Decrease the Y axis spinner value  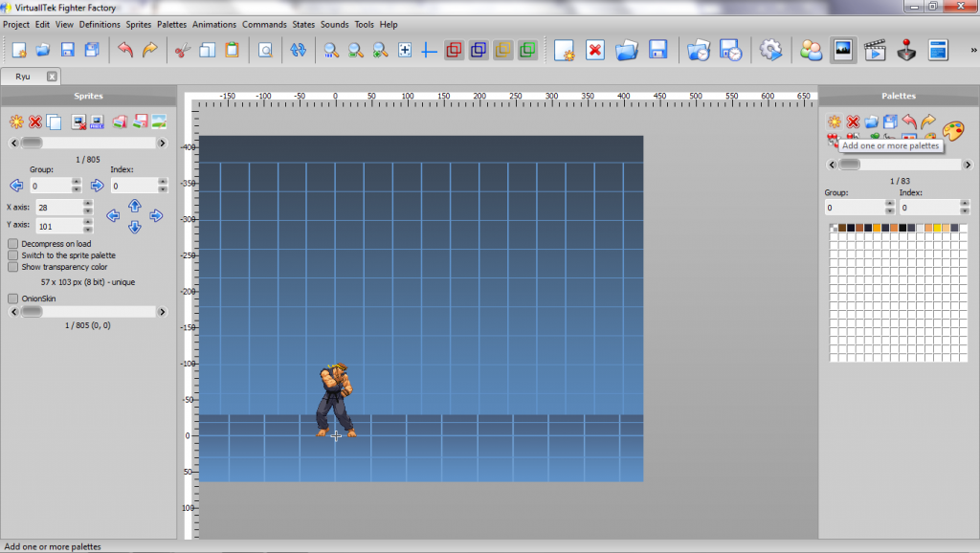pyautogui.click(x=87, y=230)
